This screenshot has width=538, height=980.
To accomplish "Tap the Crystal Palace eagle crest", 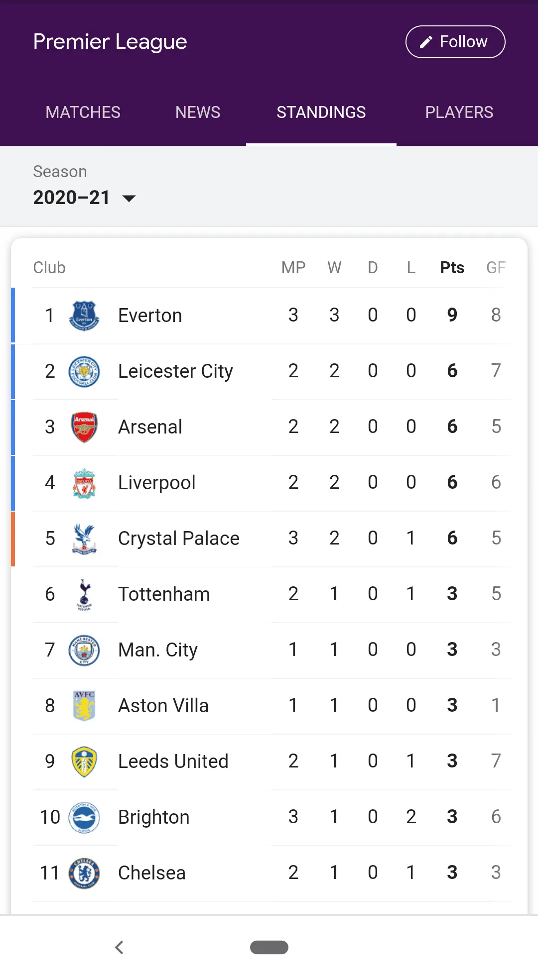I will pyautogui.click(x=84, y=539).
